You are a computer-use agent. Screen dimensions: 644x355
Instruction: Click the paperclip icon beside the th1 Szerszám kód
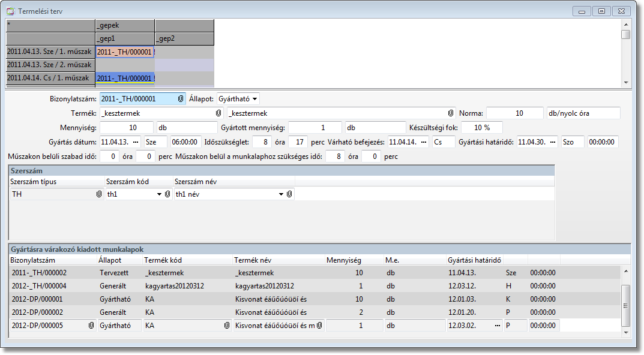[x=168, y=194]
